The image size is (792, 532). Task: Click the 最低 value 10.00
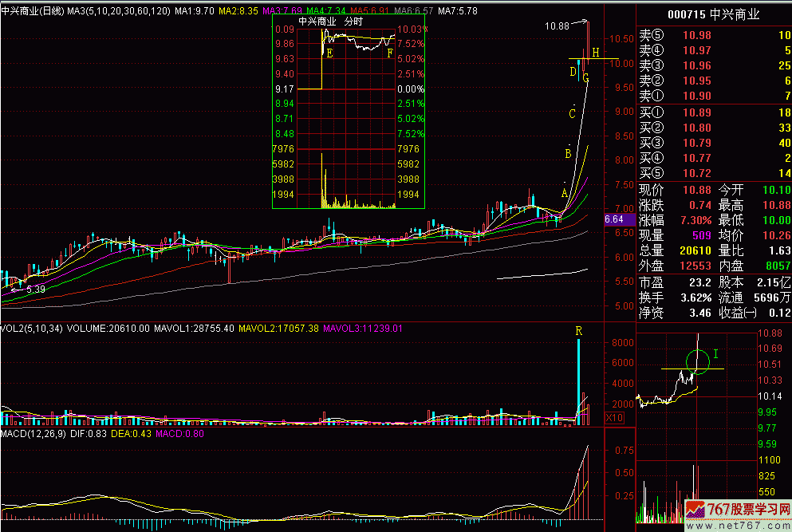coord(776,220)
